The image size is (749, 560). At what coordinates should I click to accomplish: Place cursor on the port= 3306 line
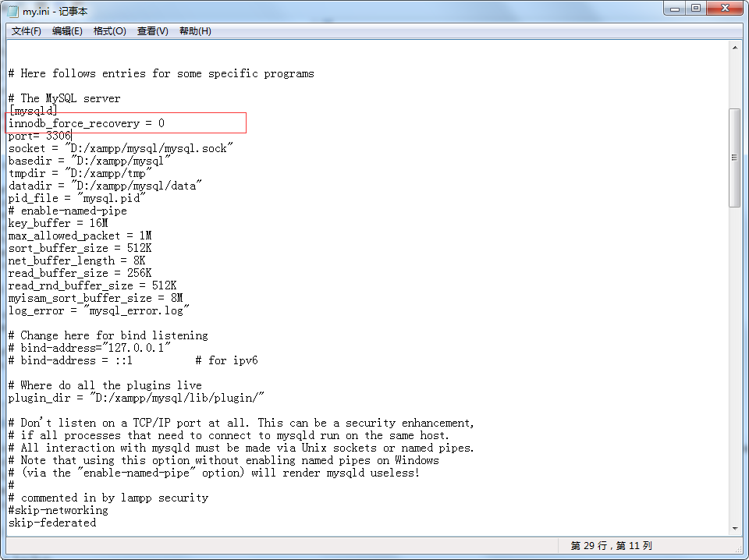coord(39,136)
